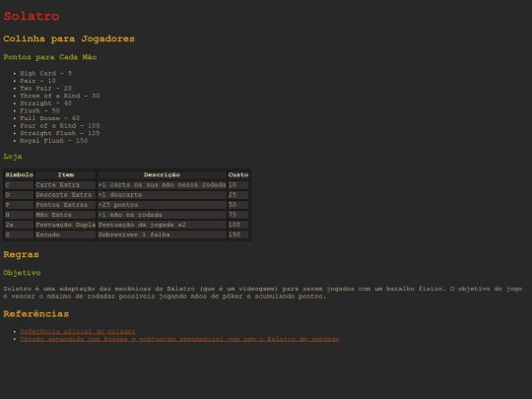This screenshot has width=532, height=399.
Task: Click the cost "150" in Escudo row
Action: click(238, 234)
